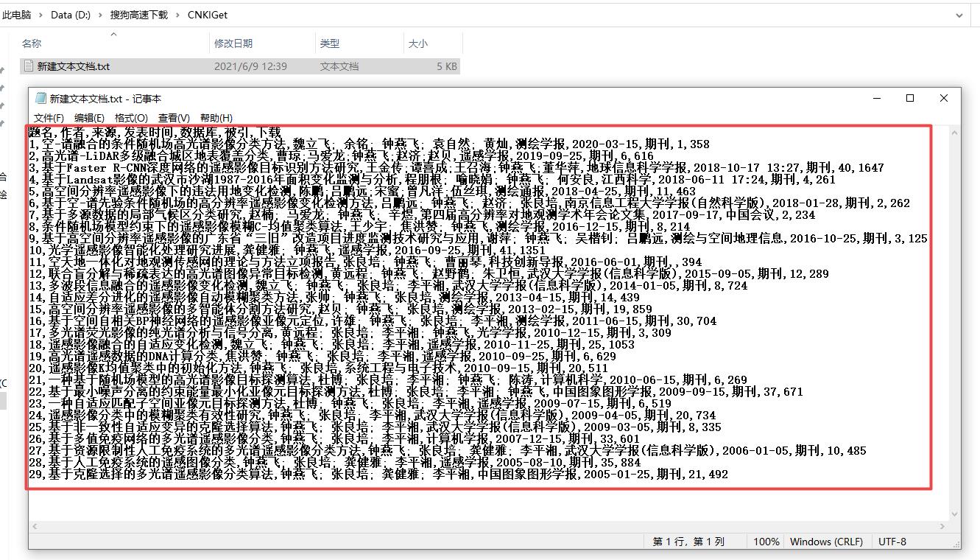Select the file 新建文本文档.txt in Explorer
This screenshot has width=980, height=560.
(x=73, y=66)
